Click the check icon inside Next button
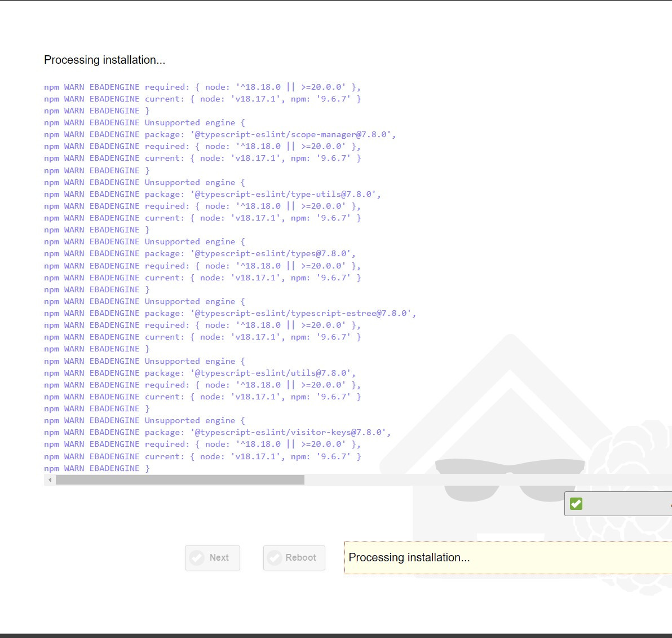 [x=197, y=557]
